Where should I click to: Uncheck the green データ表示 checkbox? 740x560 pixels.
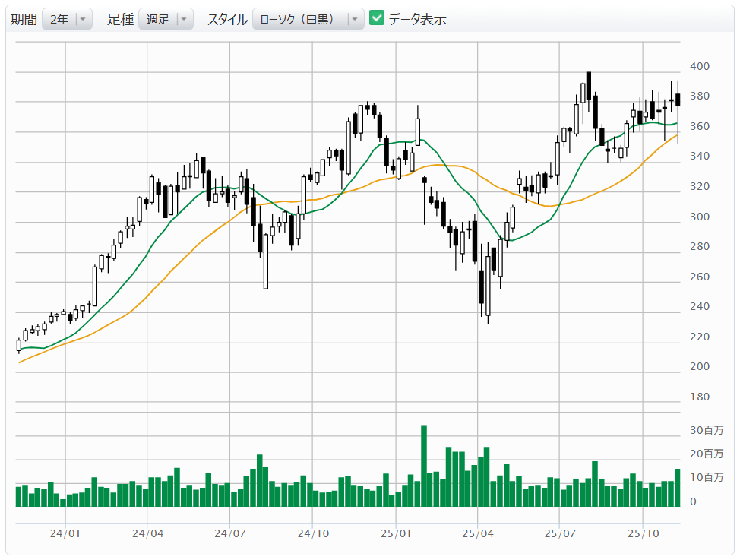coord(377,19)
